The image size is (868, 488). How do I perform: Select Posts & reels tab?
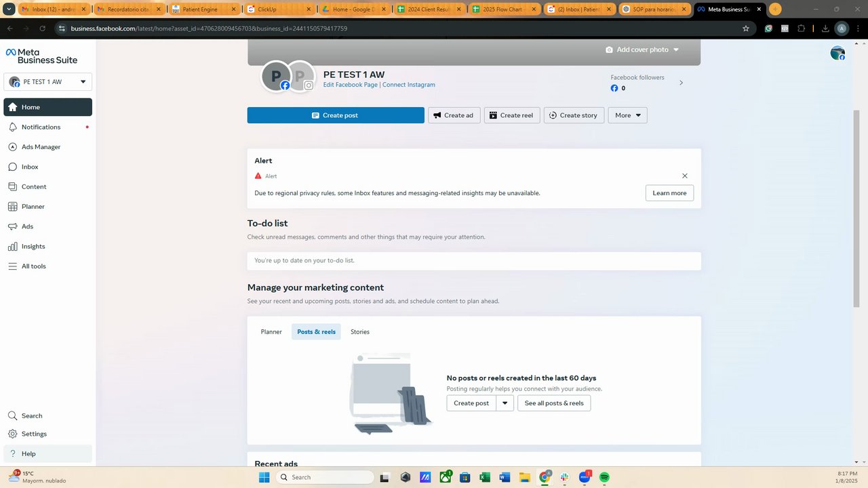pos(316,332)
